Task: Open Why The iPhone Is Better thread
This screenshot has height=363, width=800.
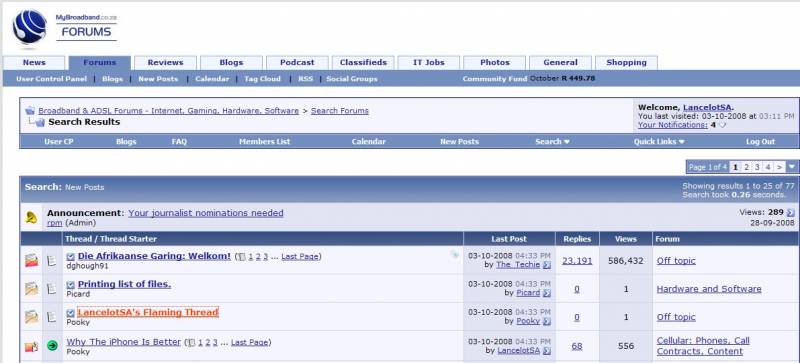Action: 123,342
